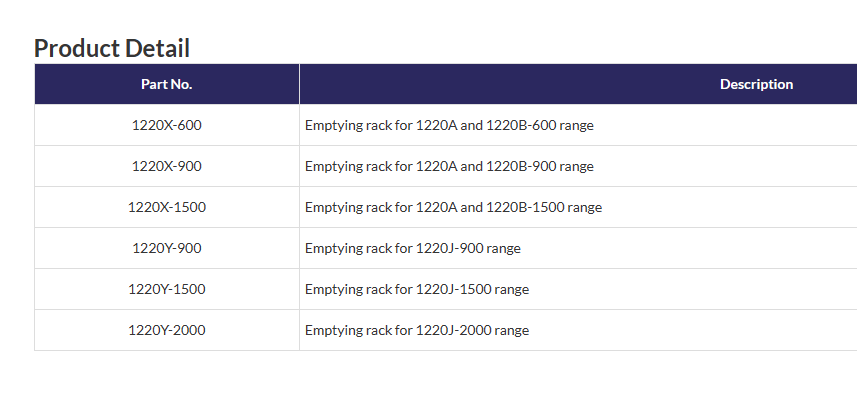The image size is (857, 404).
Task: Click 1220A text in the 1220X-900 row
Action: [x=435, y=167]
